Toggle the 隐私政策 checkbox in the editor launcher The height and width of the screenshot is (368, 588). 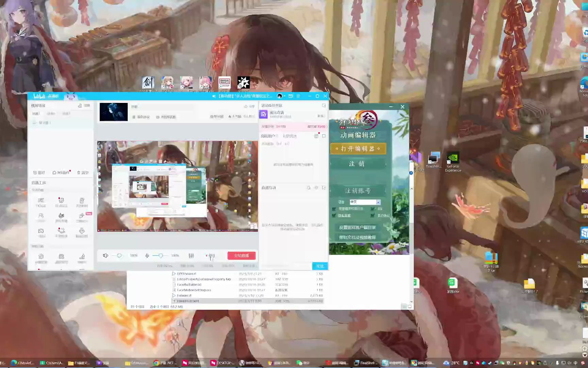click(334, 216)
